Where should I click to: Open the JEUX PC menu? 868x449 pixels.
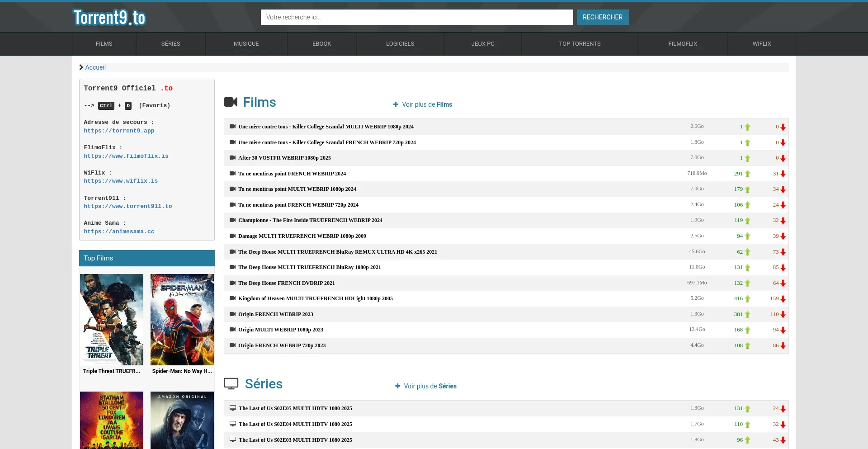point(483,44)
